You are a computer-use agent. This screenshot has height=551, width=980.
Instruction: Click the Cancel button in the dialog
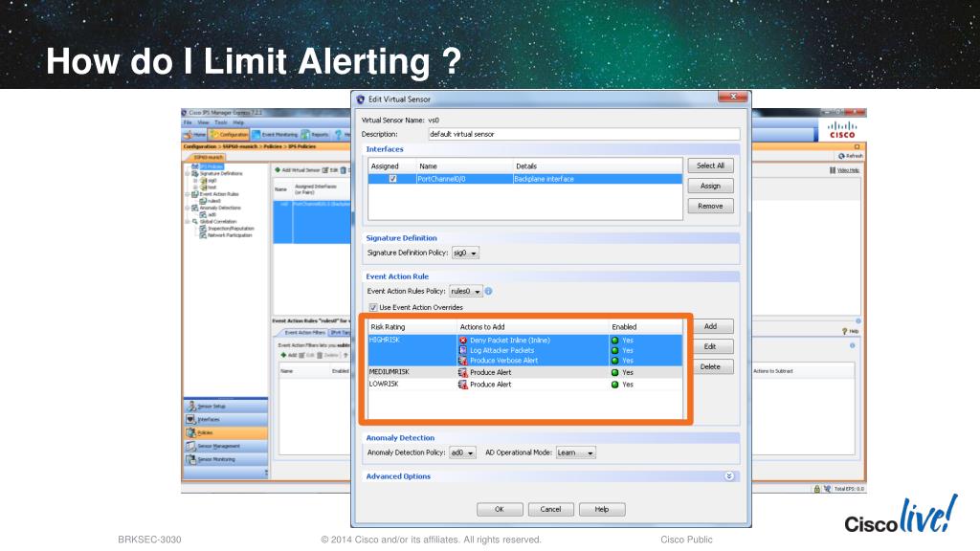[x=550, y=509]
